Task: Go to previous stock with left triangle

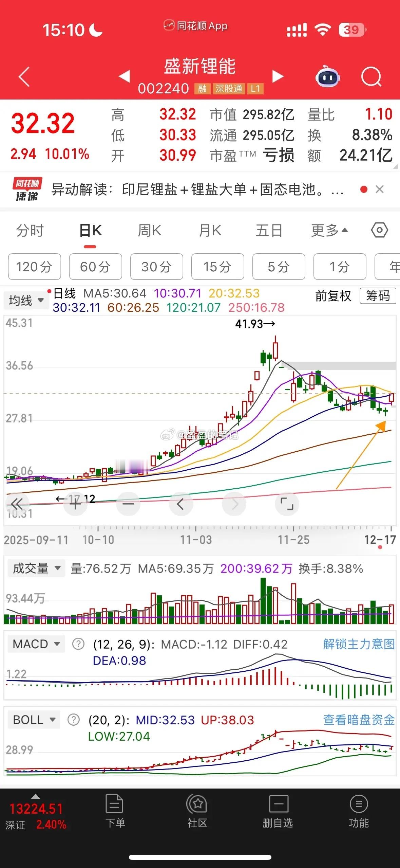Action: click(x=125, y=76)
